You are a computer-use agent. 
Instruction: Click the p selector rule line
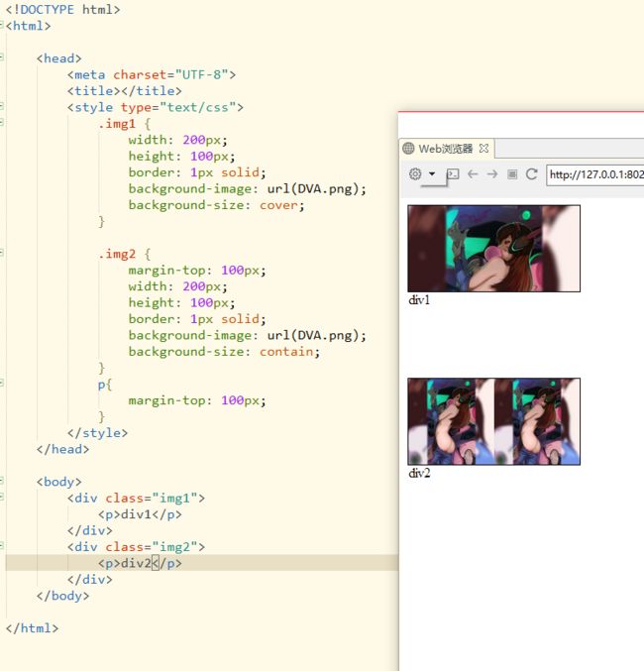[x=105, y=385]
